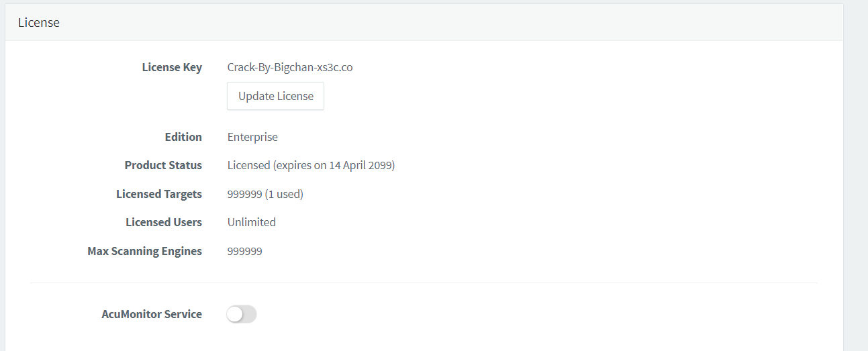Image resolution: width=868 pixels, height=351 pixels.
Task: Click the gray margin right of panel
Action: [856, 175]
